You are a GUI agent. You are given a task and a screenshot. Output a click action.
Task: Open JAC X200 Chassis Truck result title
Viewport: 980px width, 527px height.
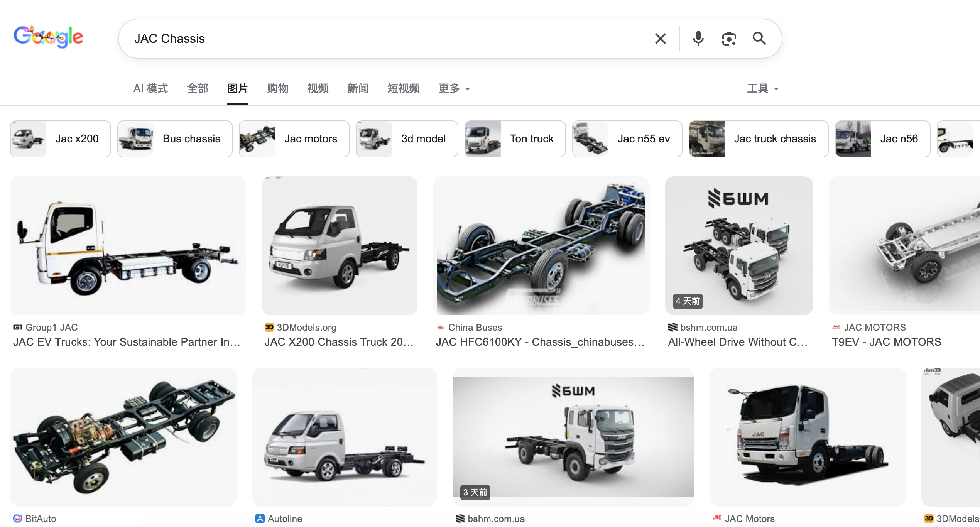point(339,342)
